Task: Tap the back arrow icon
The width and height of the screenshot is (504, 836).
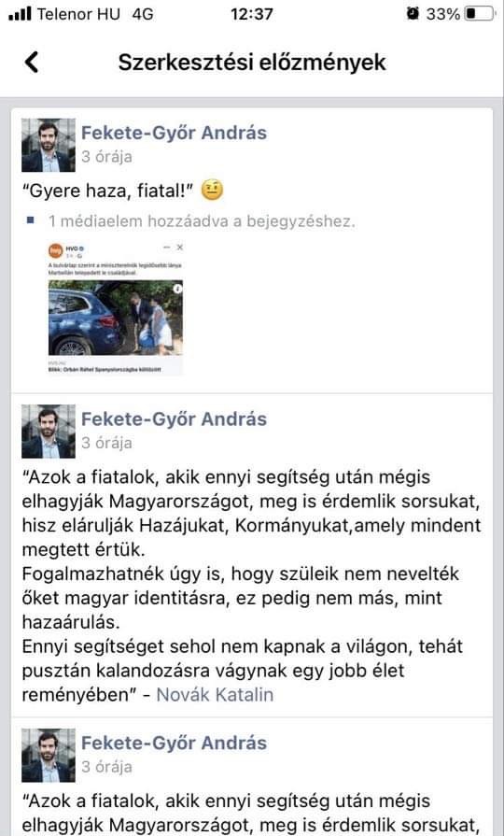Action: tap(32, 63)
